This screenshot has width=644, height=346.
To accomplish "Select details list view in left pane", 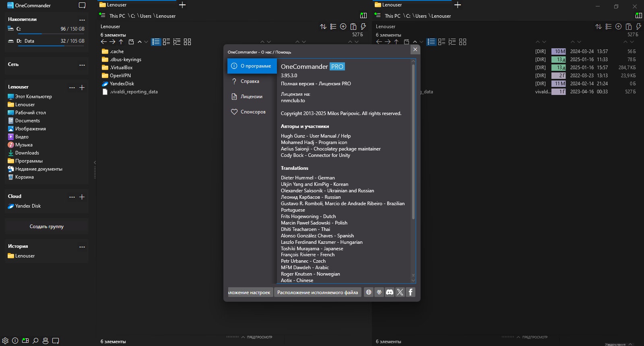I will [x=156, y=42].
